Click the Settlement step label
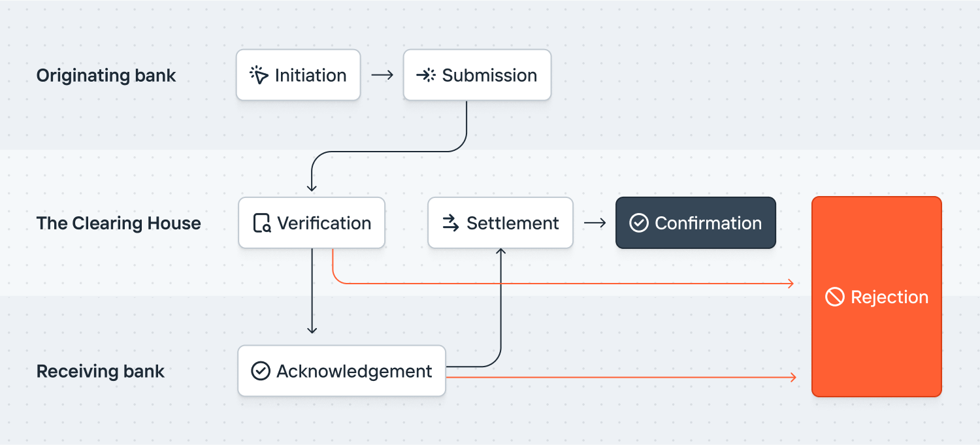The height and width of the screenshot is (445, 980). pos(513,223)
